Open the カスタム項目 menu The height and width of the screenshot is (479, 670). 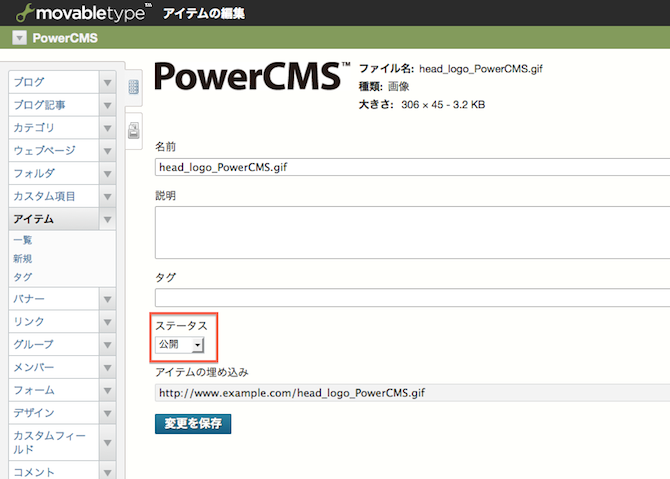[54, 196]
